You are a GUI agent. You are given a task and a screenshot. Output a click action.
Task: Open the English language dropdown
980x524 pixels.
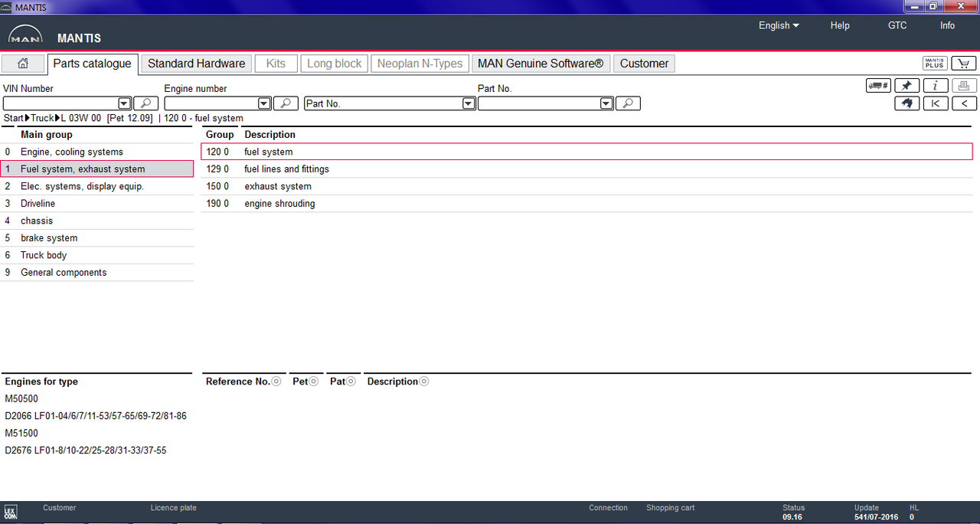click(x=779, y=25)
